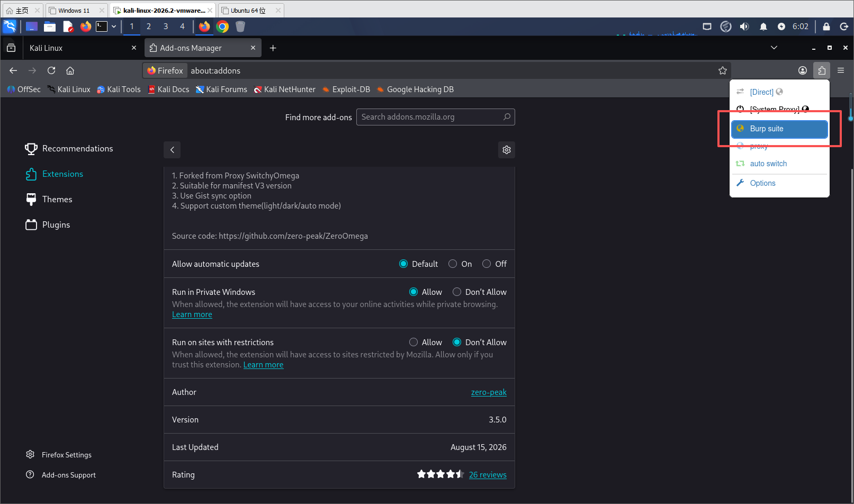Open the terminal emulator panel icon
Image resolution: width=854 pixels, height=504 pixels.
coord(102,26)
